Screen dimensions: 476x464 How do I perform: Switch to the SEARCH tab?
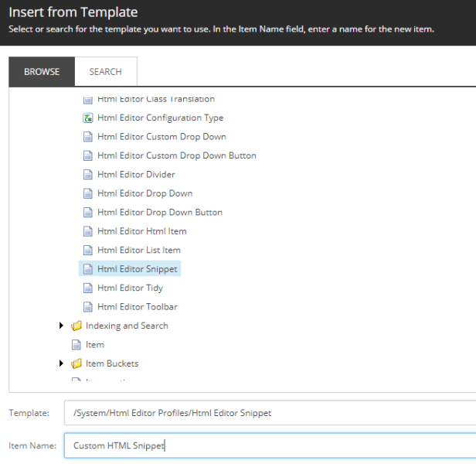[x=106, y=72]
